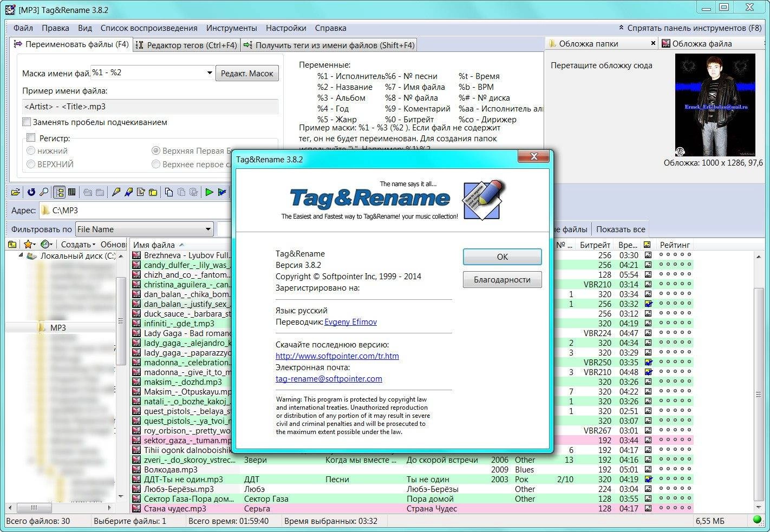
Task: Click the Показать все button
Action: pyautogui.click(x=621, y=229)
